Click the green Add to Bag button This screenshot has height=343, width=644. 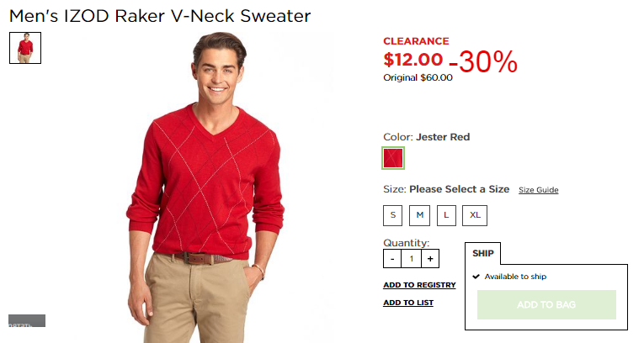tap(546, 305)
